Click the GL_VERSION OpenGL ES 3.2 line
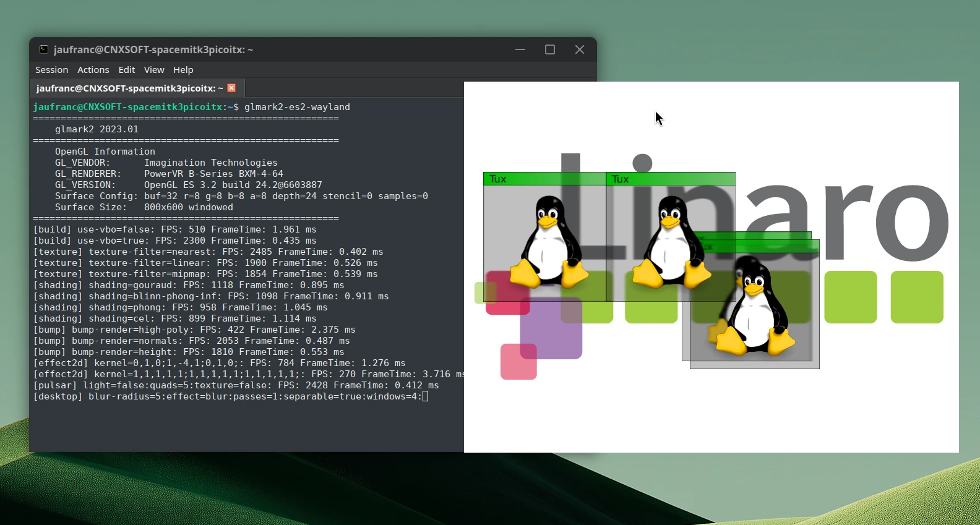The width and height of the screenshot is (980, 525). 189,185
